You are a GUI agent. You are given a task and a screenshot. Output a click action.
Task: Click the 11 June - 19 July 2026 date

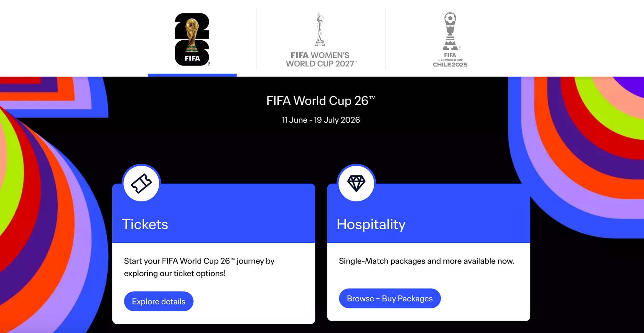(x=321, y=120)
